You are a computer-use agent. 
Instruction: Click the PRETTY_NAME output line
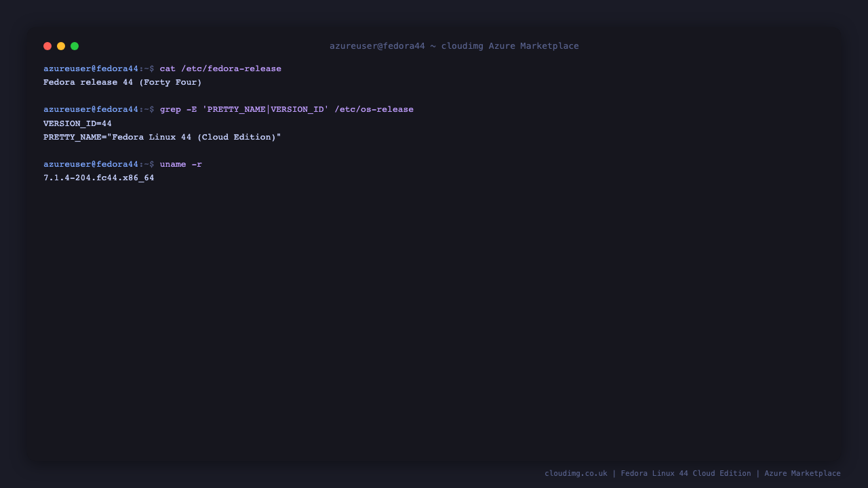[162, 137]
